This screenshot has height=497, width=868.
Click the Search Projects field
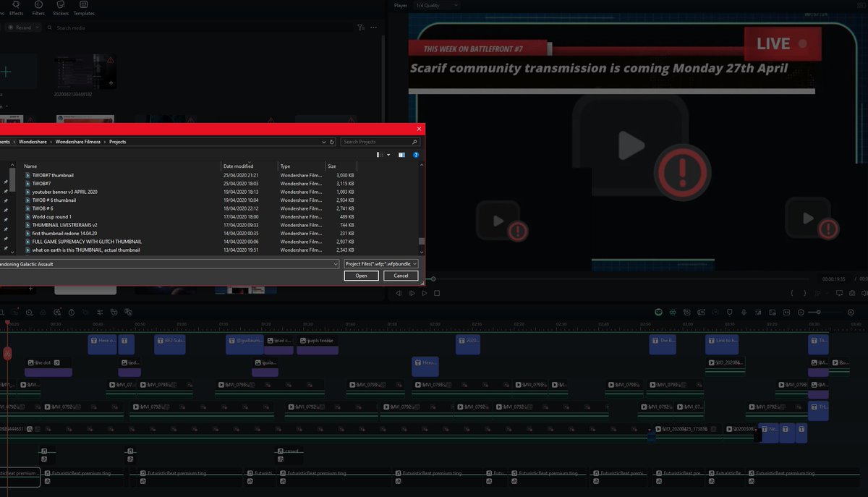[379, 142]
